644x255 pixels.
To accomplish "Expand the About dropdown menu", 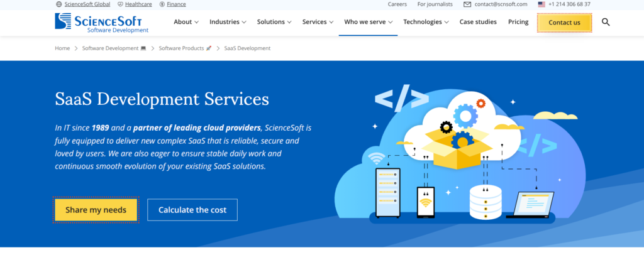I will coord(186,22).
